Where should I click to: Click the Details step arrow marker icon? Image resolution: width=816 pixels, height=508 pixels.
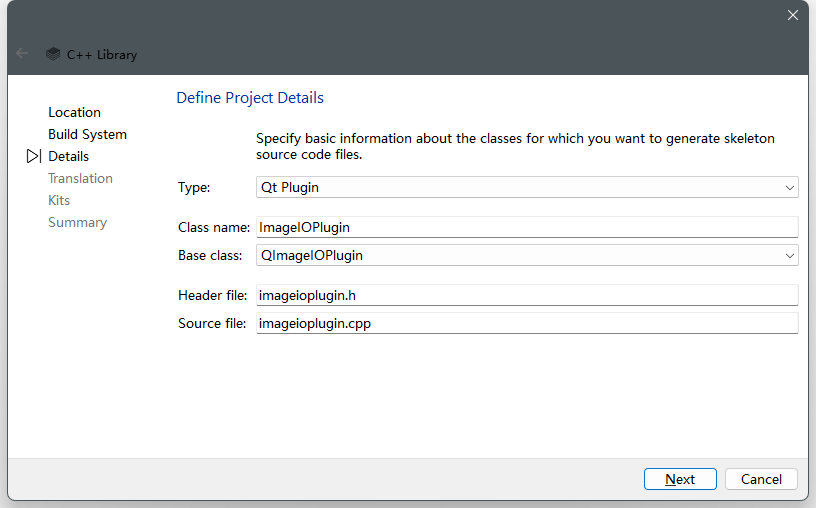pyautogui.click(x=33, y=156)
